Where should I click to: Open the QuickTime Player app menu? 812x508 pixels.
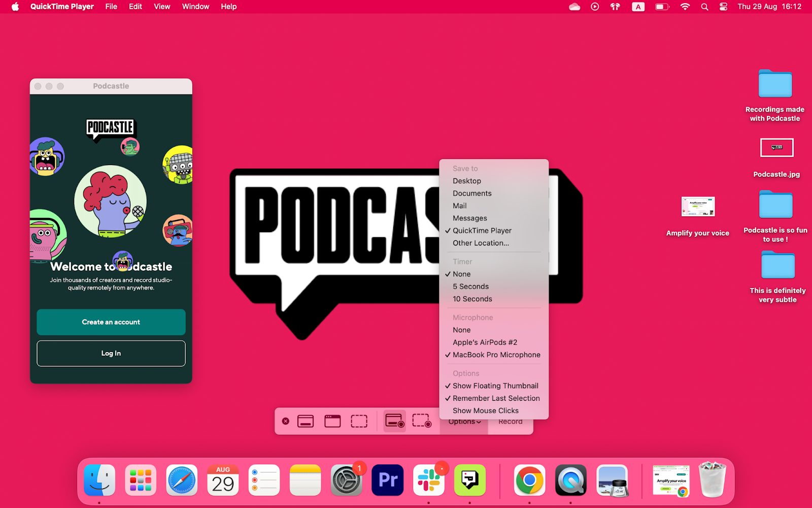click(62, 7)
